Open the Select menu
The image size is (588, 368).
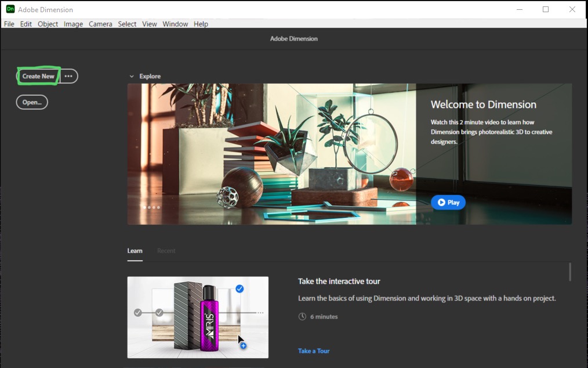click(127, 24)
